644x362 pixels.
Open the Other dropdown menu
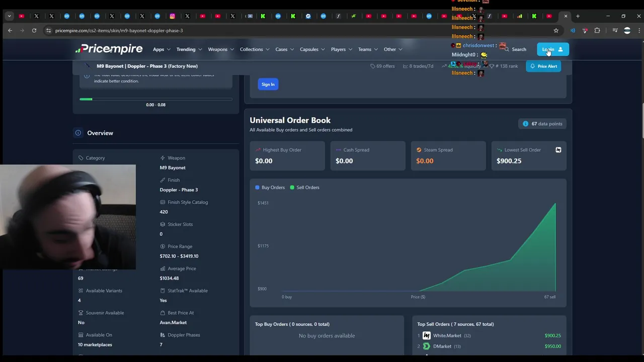(x=393, y=49)
